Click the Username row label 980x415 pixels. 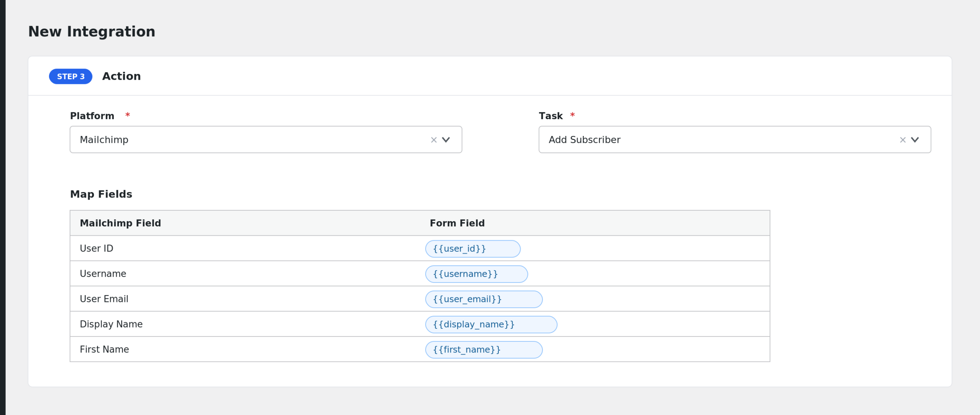pos(103,274)
